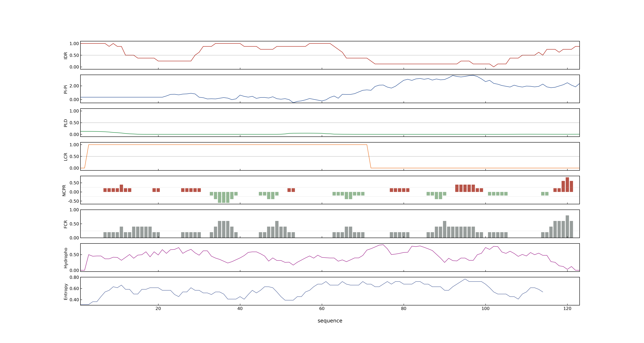Image resolution: width=644 pixels, height=343 pixels.
Task: Click the x-axis tick label 80
Action: 404,308
